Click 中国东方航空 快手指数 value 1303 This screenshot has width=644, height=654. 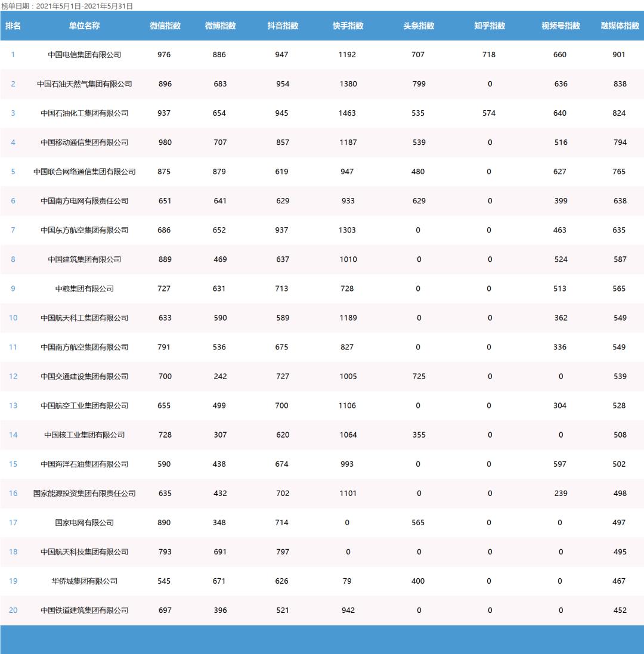347,230
